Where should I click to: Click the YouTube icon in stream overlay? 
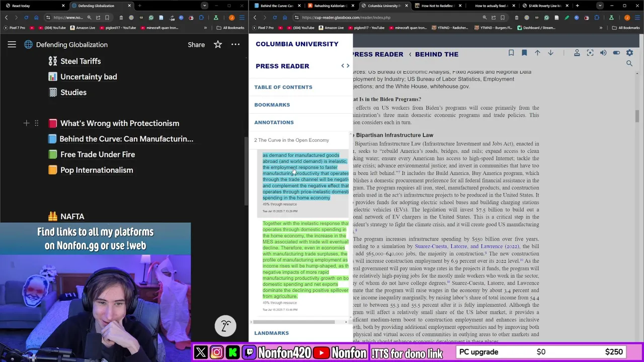(321, 352)
